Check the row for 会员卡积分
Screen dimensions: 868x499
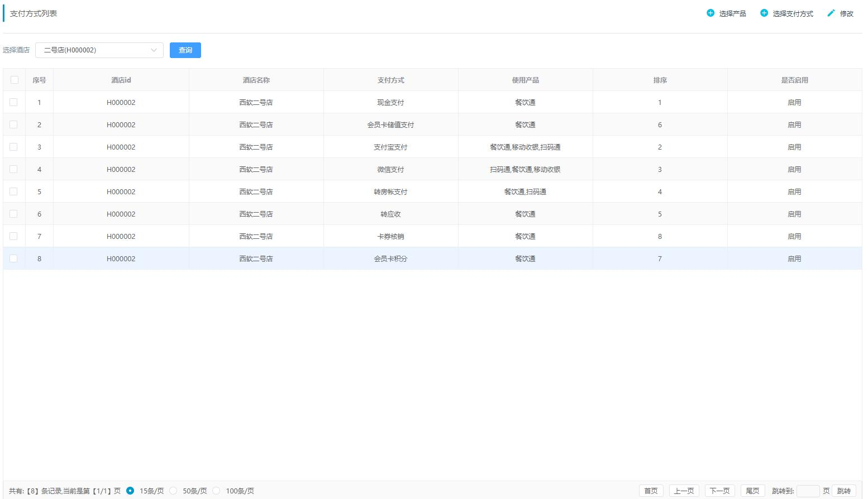pos(13,258)
